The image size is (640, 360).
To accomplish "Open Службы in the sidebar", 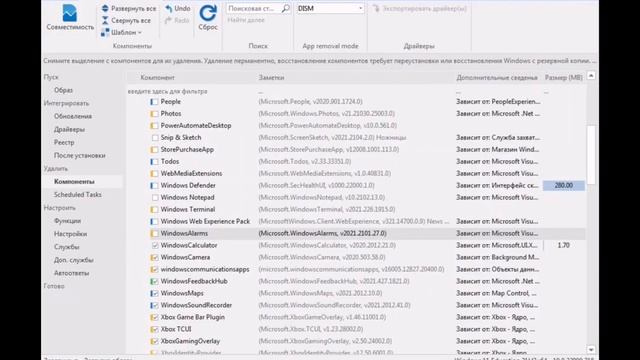I will click(x=67, y=247).
